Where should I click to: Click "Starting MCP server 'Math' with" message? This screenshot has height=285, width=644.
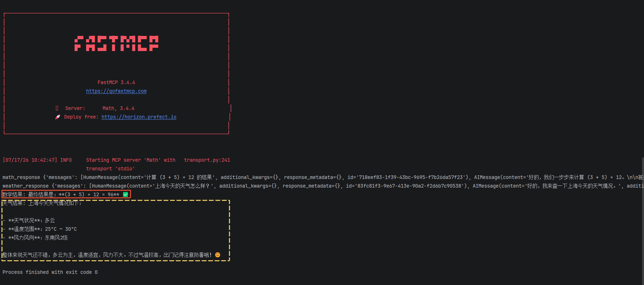pos(131,160)
